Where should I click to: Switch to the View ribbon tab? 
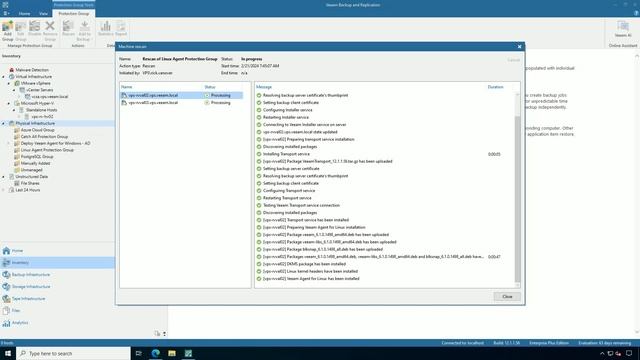(x=43, y=13)
